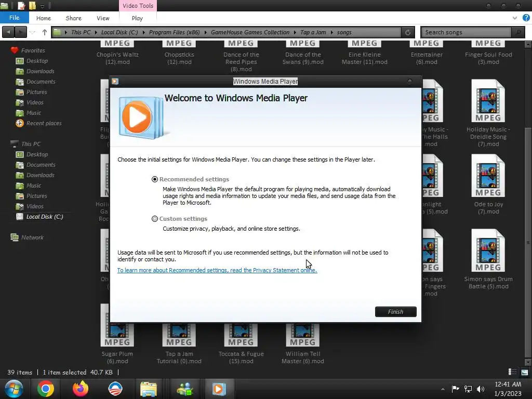The height and width of the screenshot is (399, 532).
Task: Select Local Disk (C:) in navigation pane
Action: (x=45, y=217)
